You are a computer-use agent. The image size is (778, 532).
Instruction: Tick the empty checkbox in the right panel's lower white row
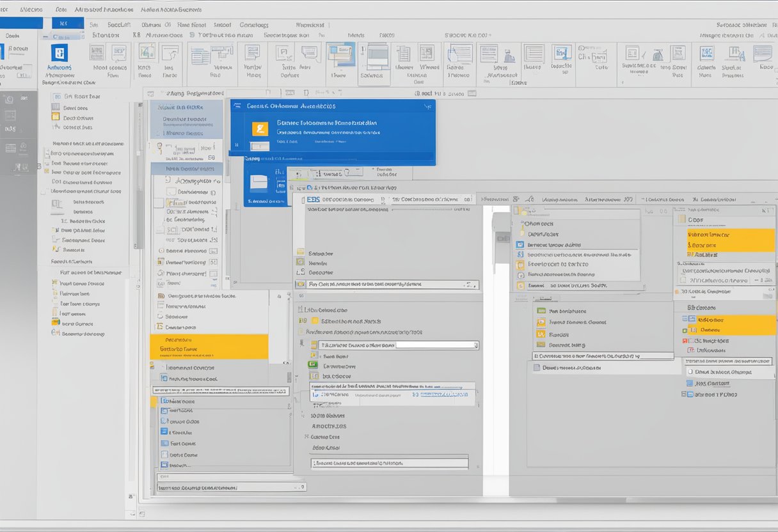[x=690, y=372]
